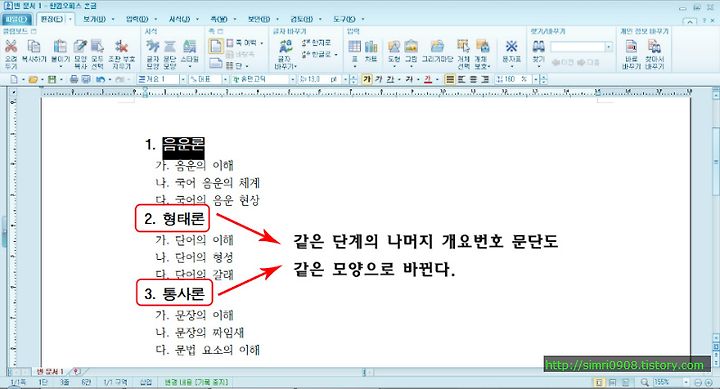Image resolution: width=720 pixels, height=389 pixels.
Task: Click the 한자로 hanja conversion button
Action: [x=316, y=43]
